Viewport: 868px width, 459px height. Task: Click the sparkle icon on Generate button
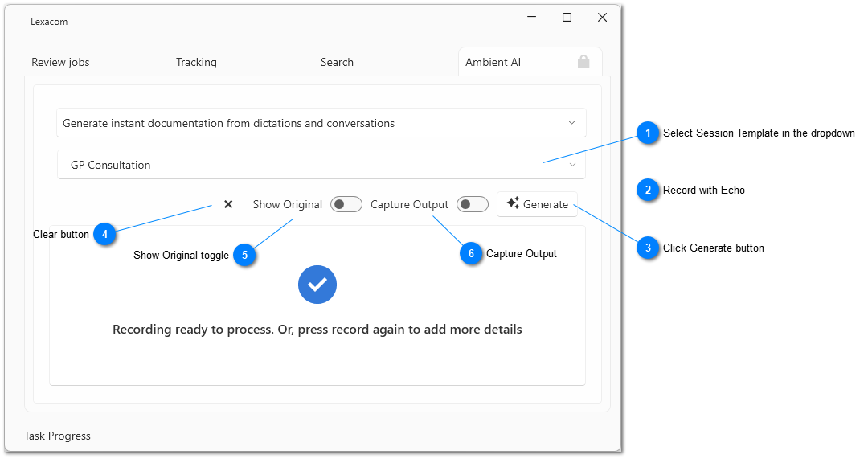pos(513,203)
